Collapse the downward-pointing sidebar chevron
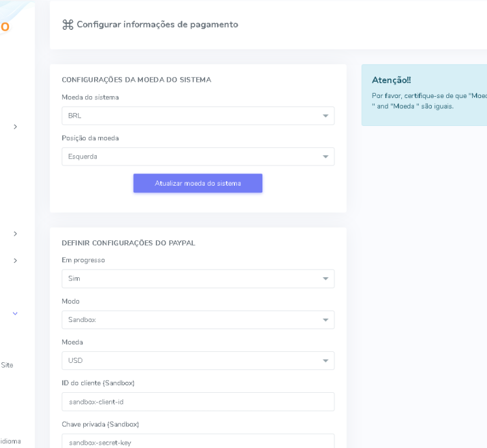487x448 pixels. point(15,314)
